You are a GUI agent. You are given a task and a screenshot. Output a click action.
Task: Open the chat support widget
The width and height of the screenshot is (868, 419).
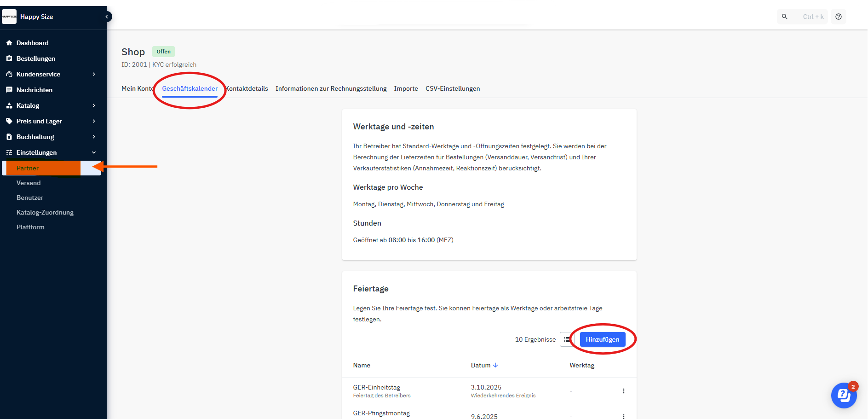tap(844, 395)
